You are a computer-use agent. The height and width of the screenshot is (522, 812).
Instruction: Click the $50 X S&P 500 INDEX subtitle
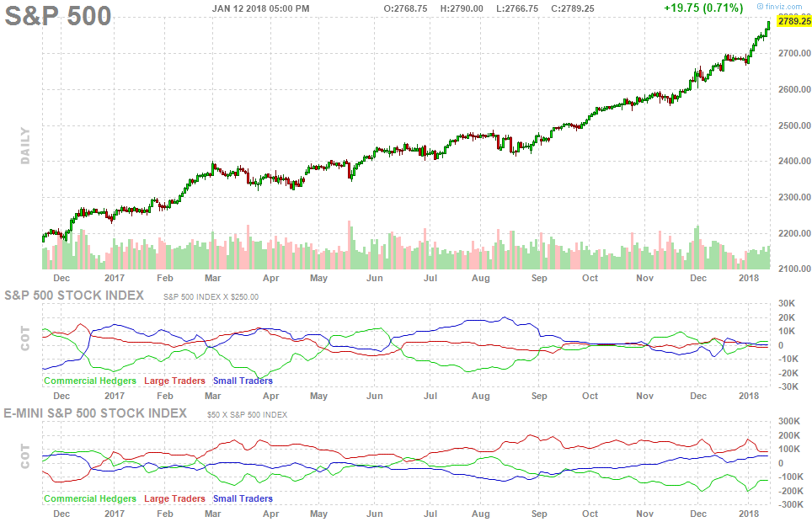(247, 415)
